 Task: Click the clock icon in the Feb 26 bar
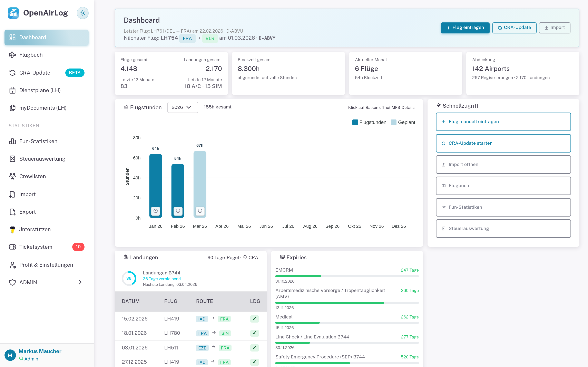point(178,211)
